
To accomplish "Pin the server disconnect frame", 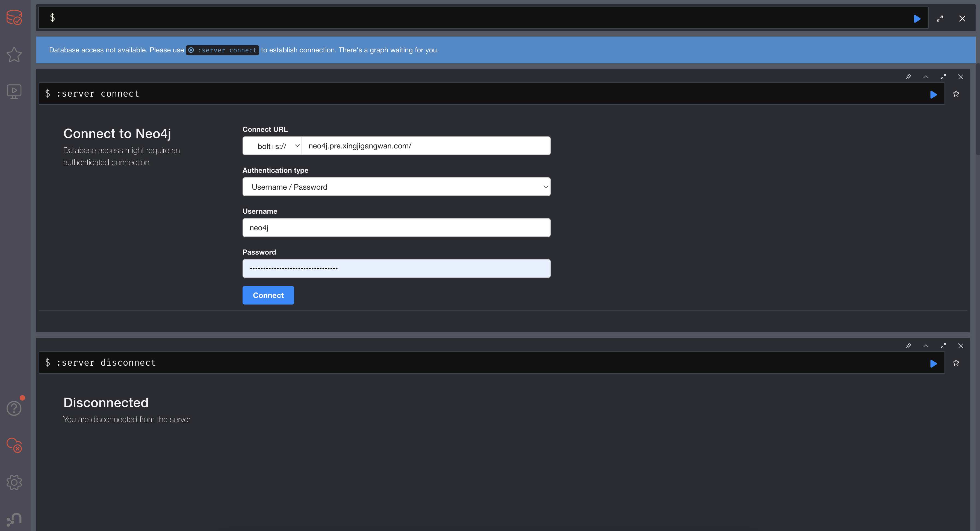I will [908, 345].
